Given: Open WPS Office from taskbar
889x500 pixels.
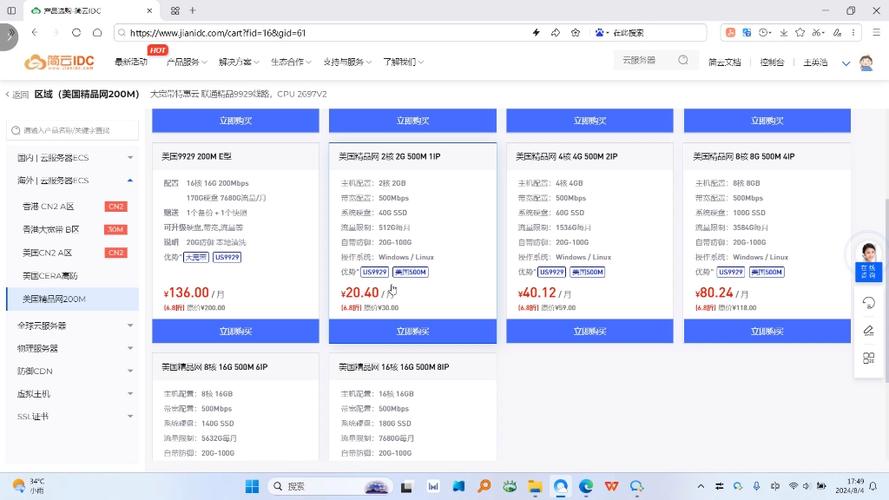Looking at the screenshot, I should click(x=611, y=486).
